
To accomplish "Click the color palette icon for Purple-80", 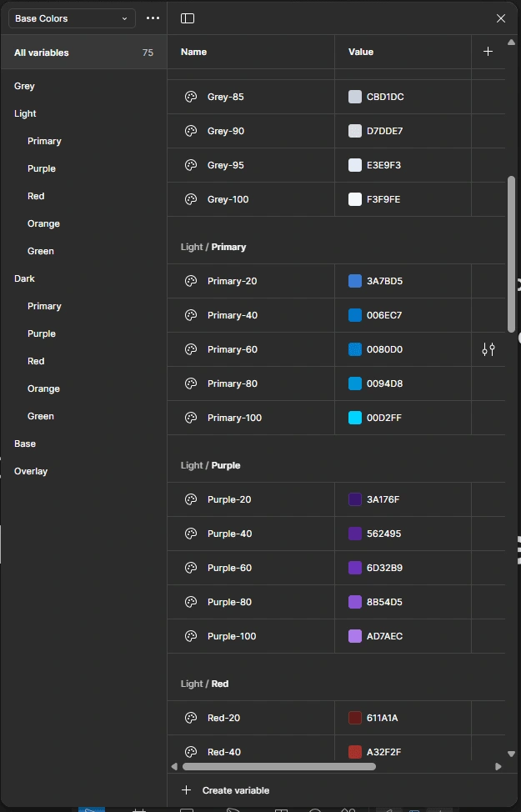I will (x=191, y=602).
